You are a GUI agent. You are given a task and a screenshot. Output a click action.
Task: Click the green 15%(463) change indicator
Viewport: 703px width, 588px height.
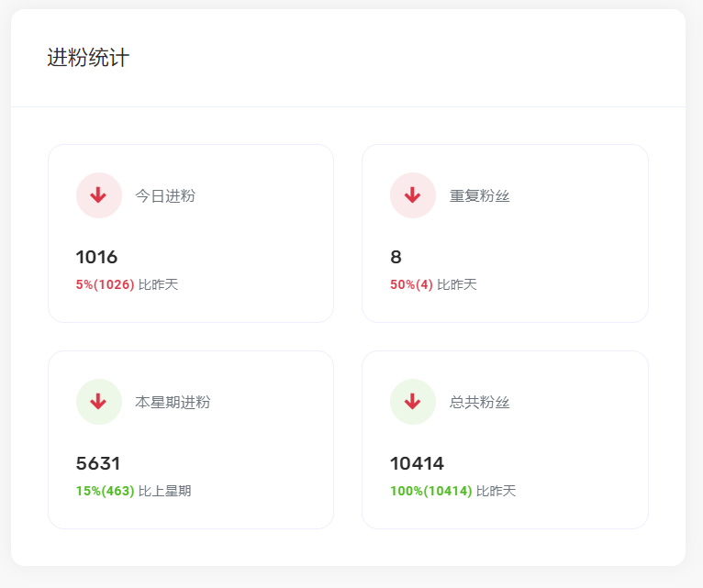(105, 491)
